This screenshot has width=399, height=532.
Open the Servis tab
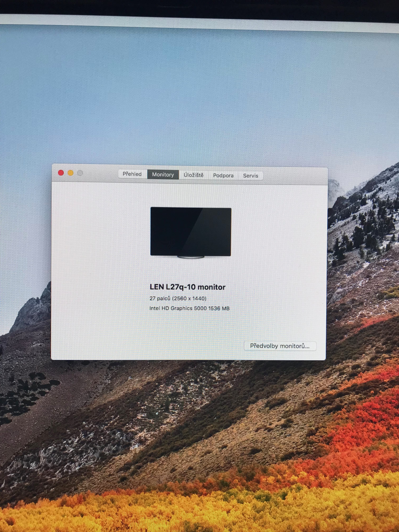(x=250, y=176)
